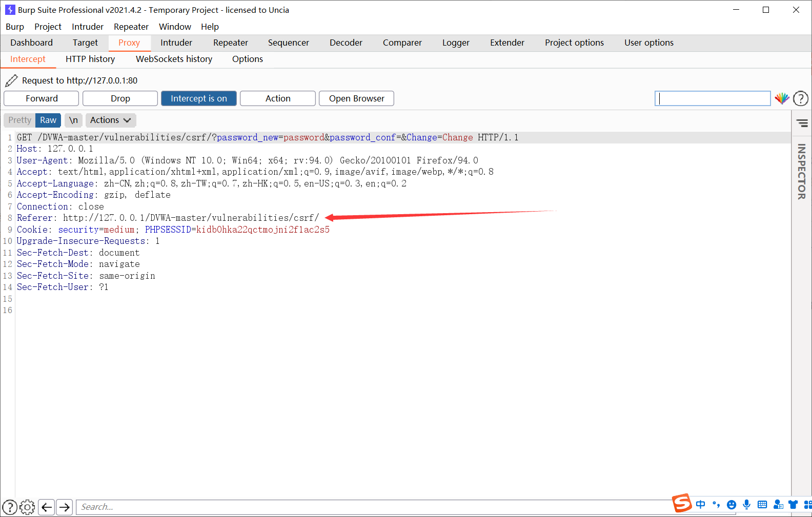Open the Action menu button

click(x=278, y=98)
